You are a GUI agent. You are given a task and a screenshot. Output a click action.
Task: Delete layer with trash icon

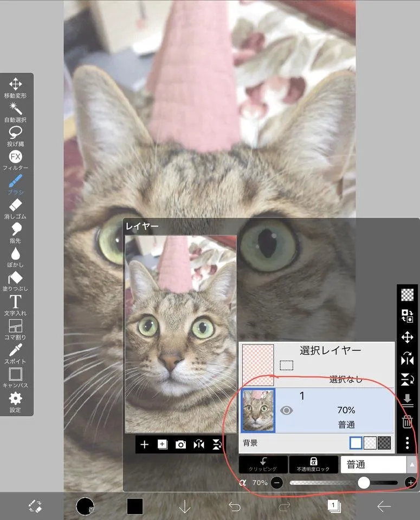(408, 421)
